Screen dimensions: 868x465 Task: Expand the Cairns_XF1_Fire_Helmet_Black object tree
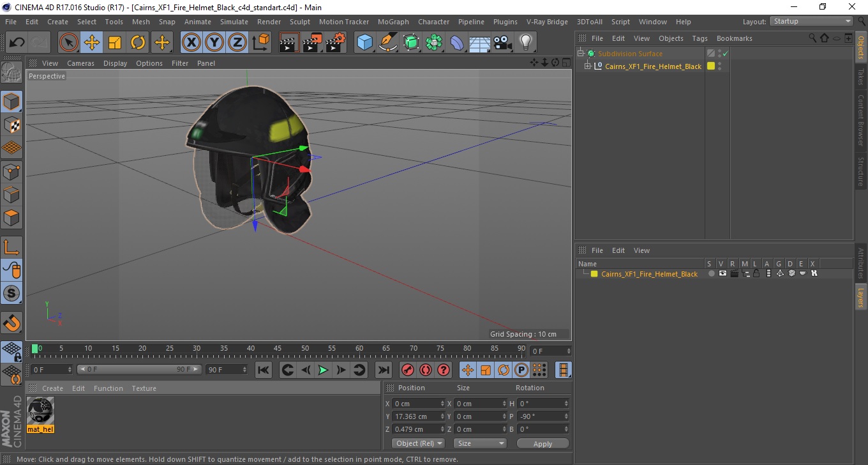point(588,66)
